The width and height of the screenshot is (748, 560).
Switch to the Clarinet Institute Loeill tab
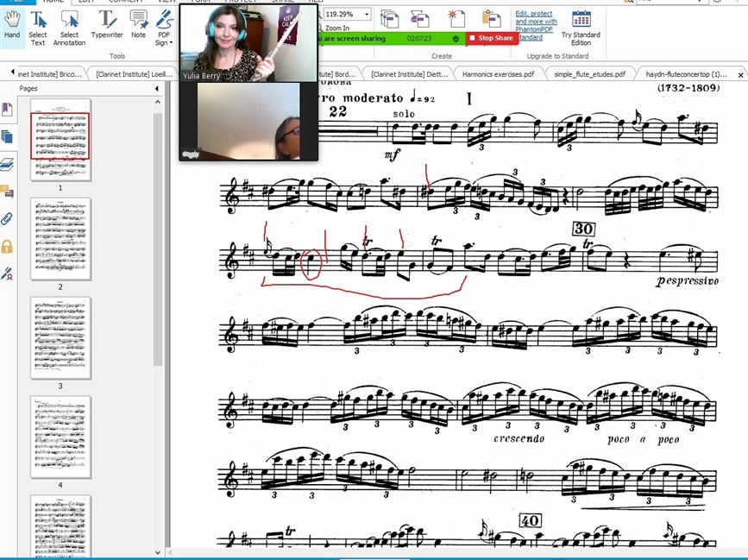(x=134, y=74)
